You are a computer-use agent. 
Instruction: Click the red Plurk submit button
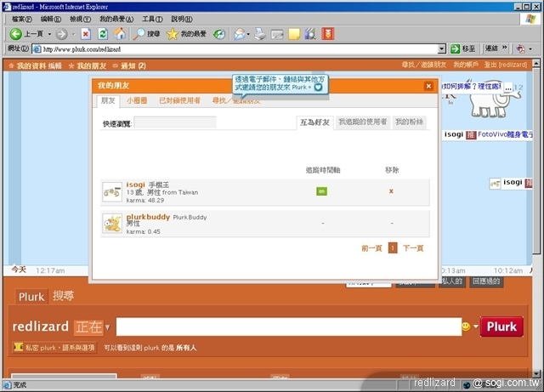click(501, 327)
